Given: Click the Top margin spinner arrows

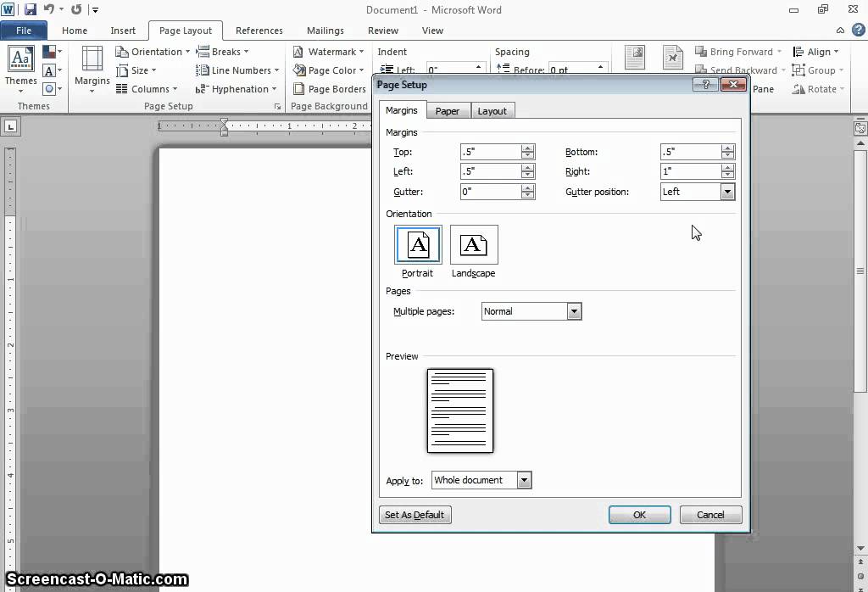Looking at the screenshot, I should point(528,152).
